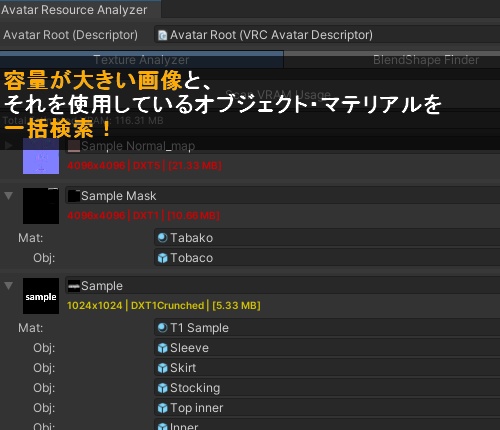The width and height of the screenshot is (500, 430).
Task: Select the Tabako material field
Action: pos(327,238)
